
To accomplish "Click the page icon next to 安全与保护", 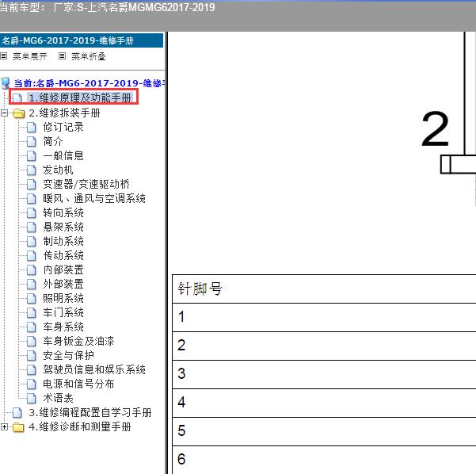I will 31,356.
